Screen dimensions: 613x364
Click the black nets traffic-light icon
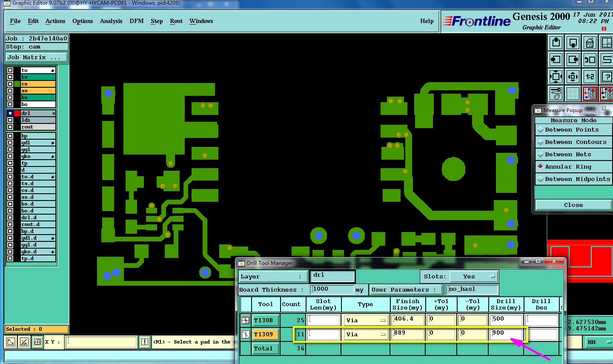click(606, 94)
